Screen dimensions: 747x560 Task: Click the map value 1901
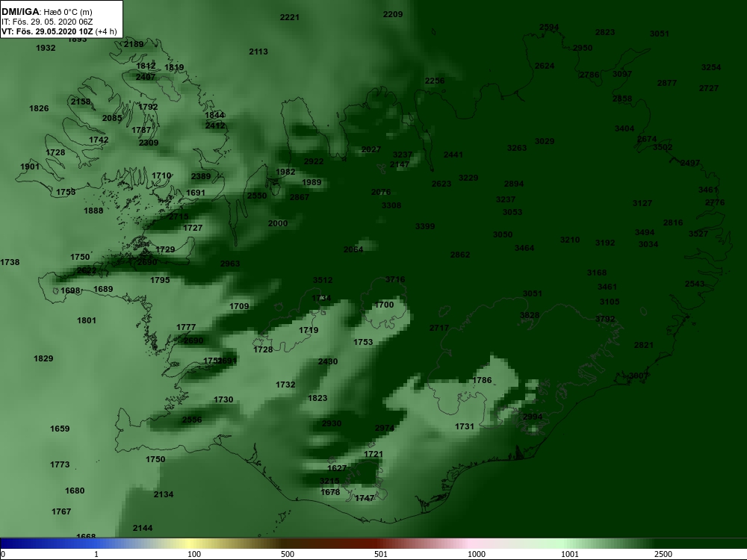pyautogui.click(x=30, y=167)
